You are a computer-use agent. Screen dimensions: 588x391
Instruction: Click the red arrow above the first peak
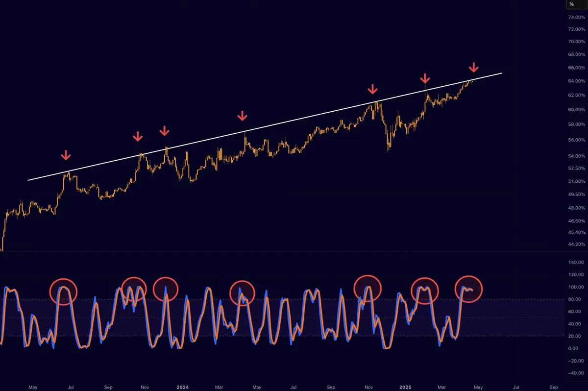coord(66,155)
